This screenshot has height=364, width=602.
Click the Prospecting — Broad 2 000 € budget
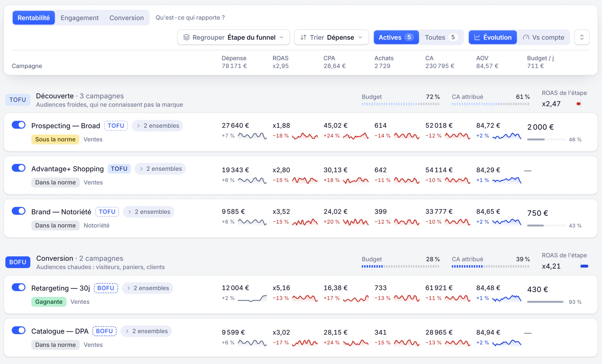tap(540, 127)
